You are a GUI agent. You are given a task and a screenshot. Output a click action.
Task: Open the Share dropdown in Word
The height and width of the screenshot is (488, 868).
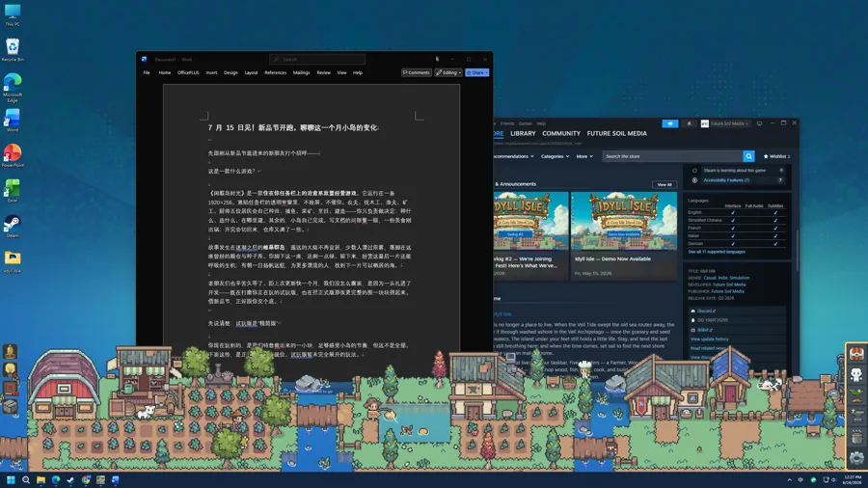tap(477, 72)
